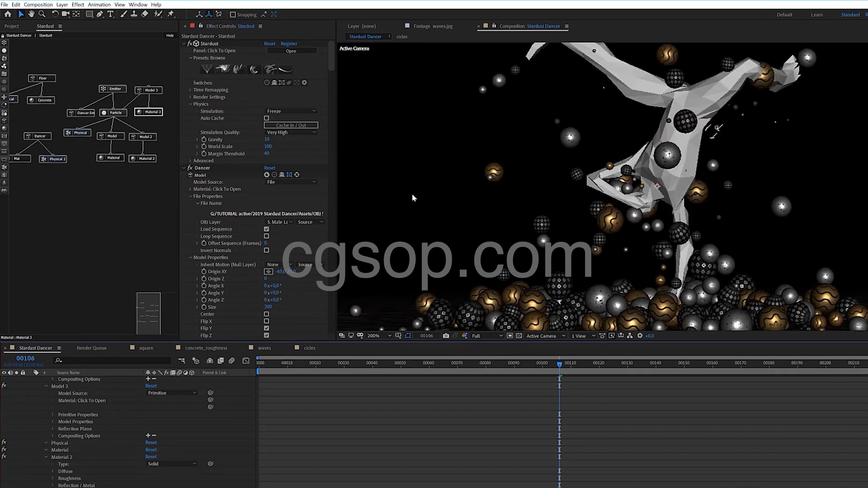868x488 pixels.
Task: Click the Material 3 node in graph
Action: point(149,112)
